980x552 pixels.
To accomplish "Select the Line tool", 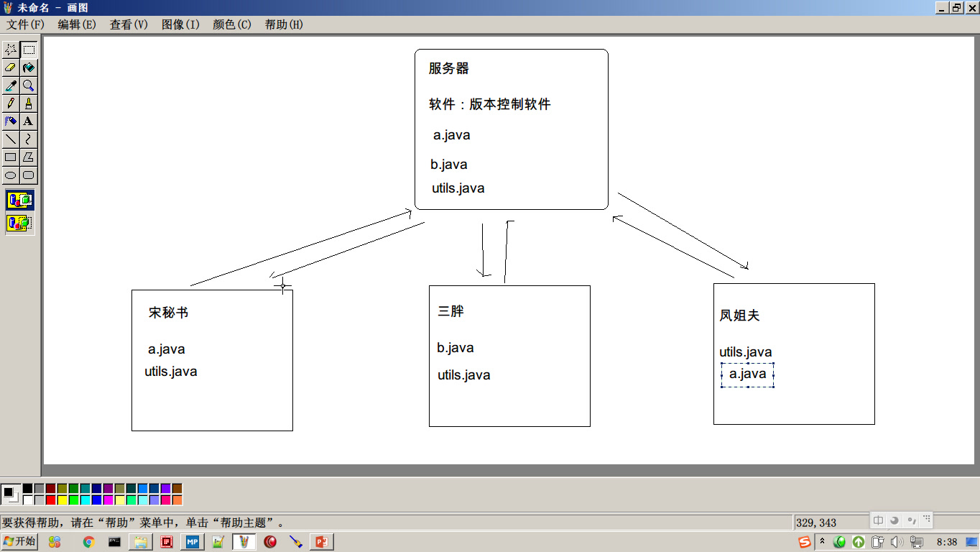I will coord(9,139).
